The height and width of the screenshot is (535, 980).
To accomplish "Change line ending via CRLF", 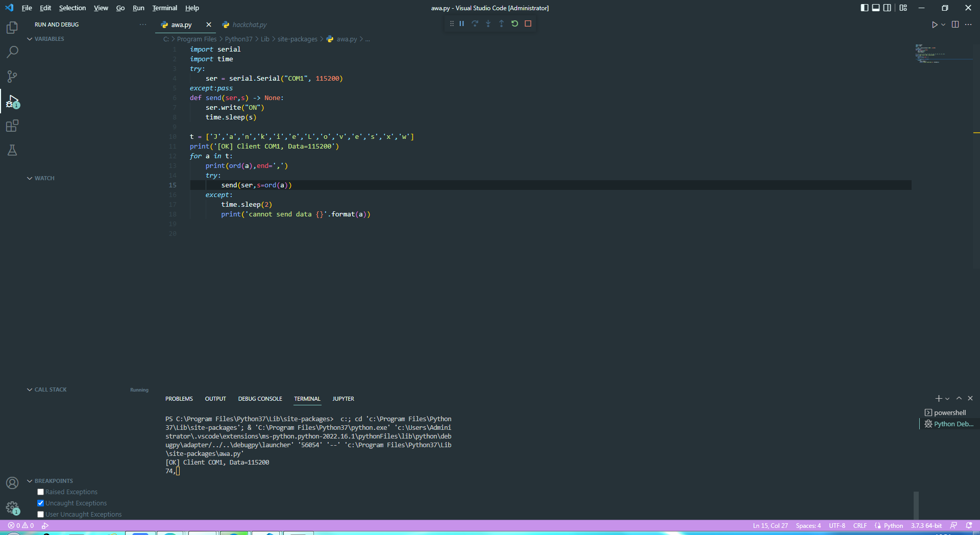I will 860,525.
